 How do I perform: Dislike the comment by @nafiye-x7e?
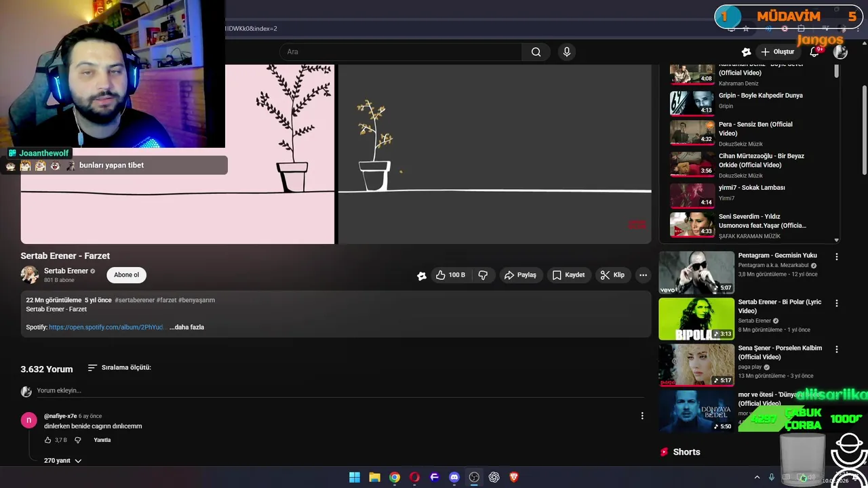coord(77,440)
